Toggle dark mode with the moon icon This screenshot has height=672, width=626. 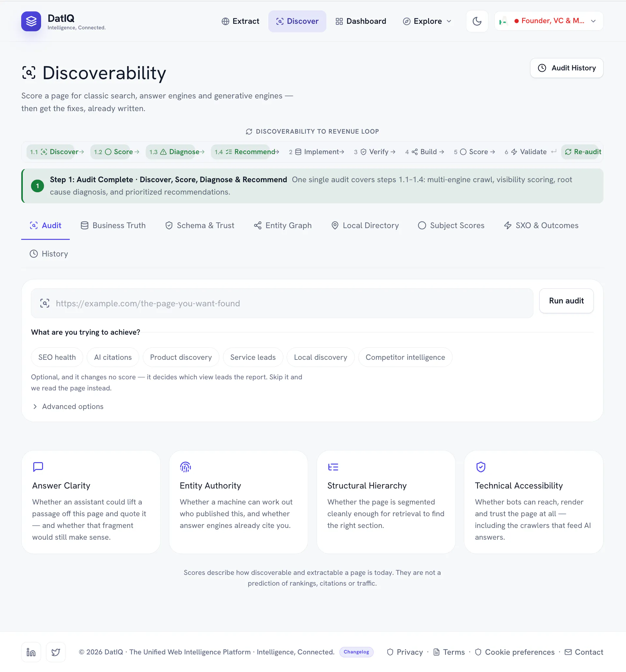[477, 21]
